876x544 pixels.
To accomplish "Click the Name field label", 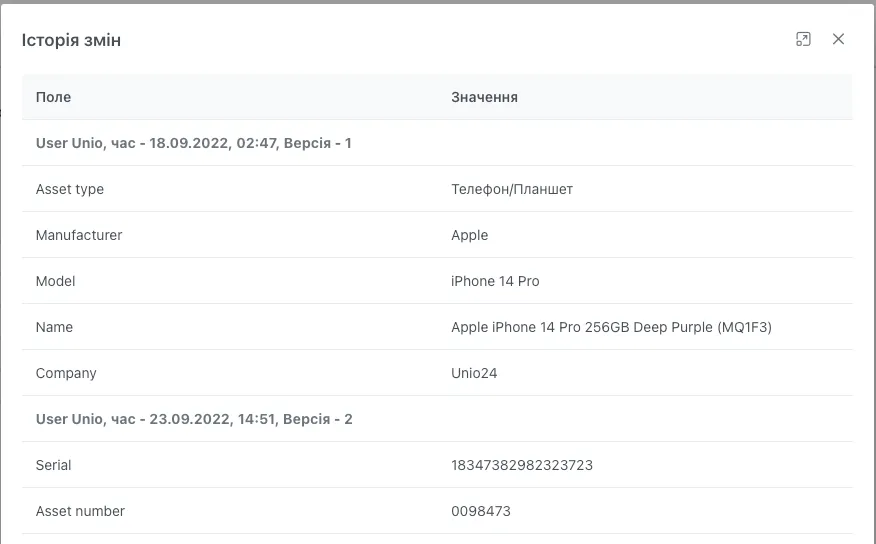I will (54, 327).
